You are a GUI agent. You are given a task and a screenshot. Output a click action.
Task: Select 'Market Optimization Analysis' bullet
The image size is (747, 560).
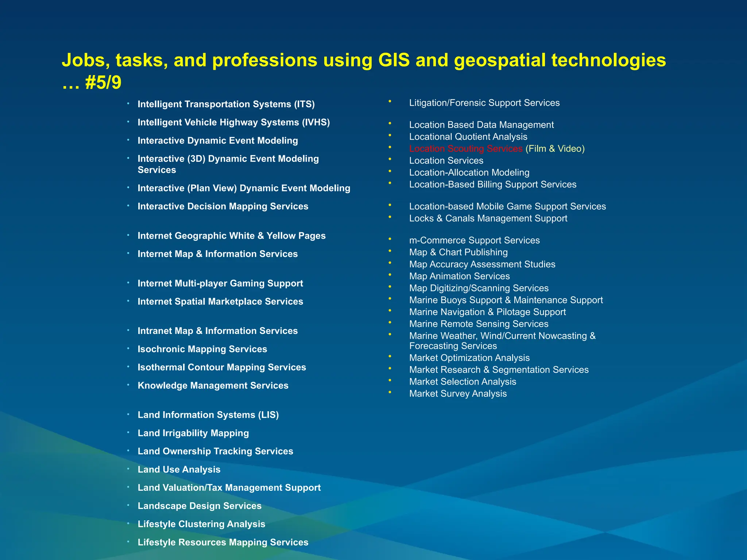[x=469, y=358]
